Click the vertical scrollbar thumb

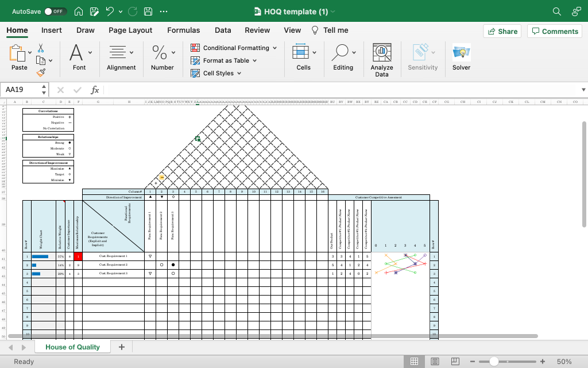[x=584, y=174]
